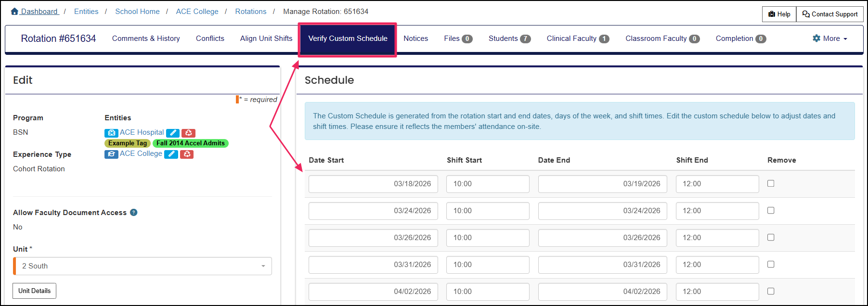
Task: Open the Classroom Faculty tab
Action: 662,38
